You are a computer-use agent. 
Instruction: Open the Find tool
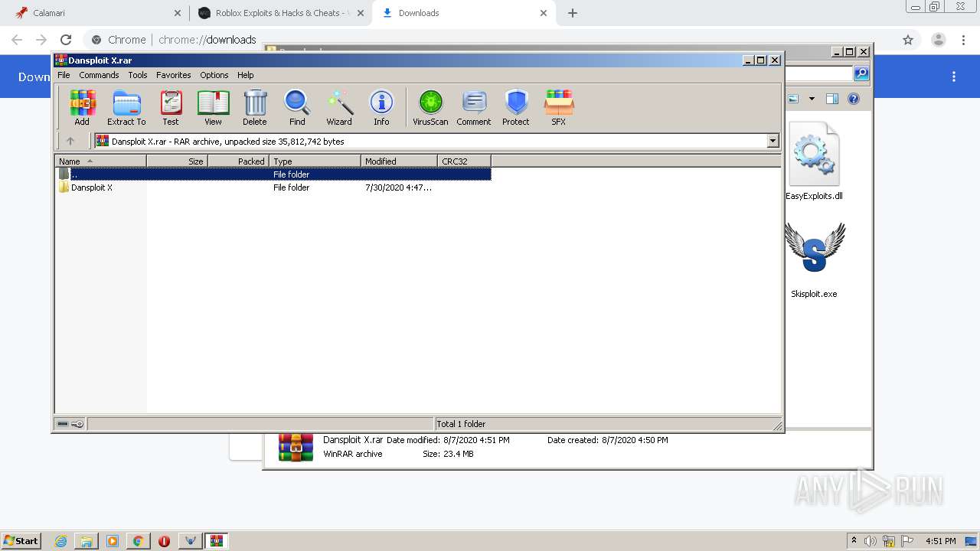point(297,107)
